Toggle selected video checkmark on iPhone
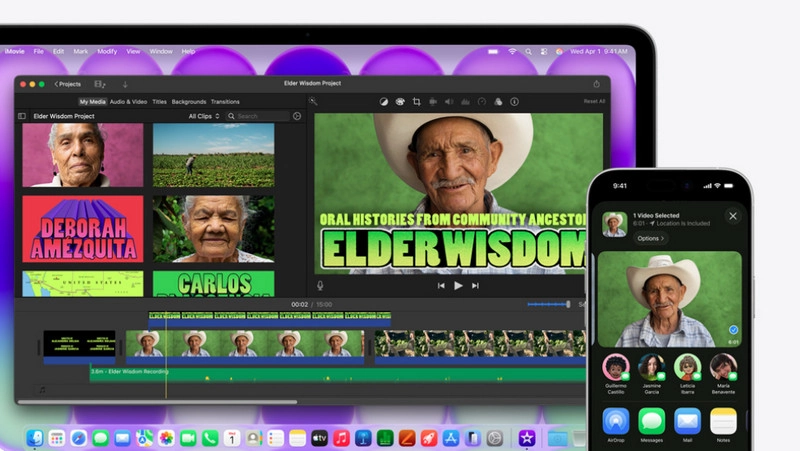800x451 pixels. coord(733,330)
